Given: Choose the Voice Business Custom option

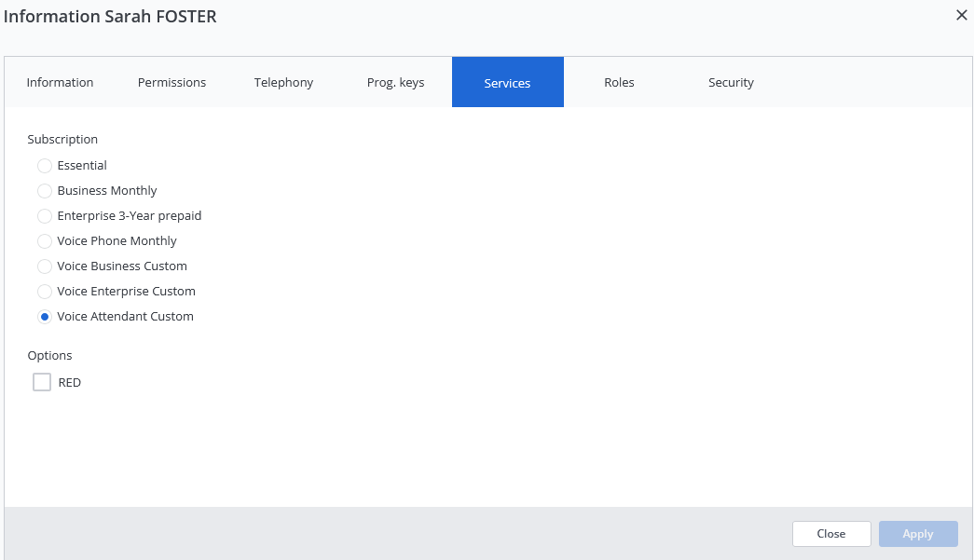Looking at the screenshot, I should pos(45,266).
